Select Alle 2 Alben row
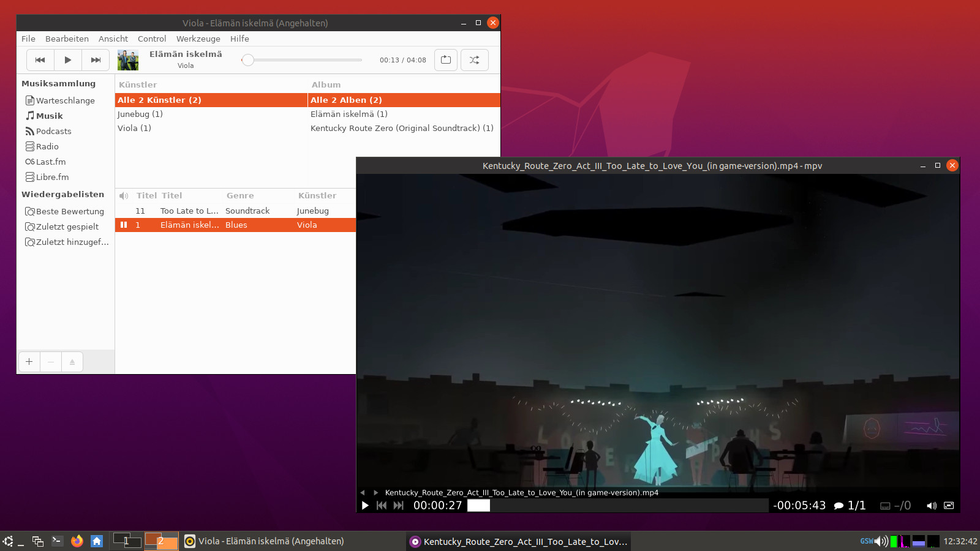The image size is (980, 551). tap(404, 100)
